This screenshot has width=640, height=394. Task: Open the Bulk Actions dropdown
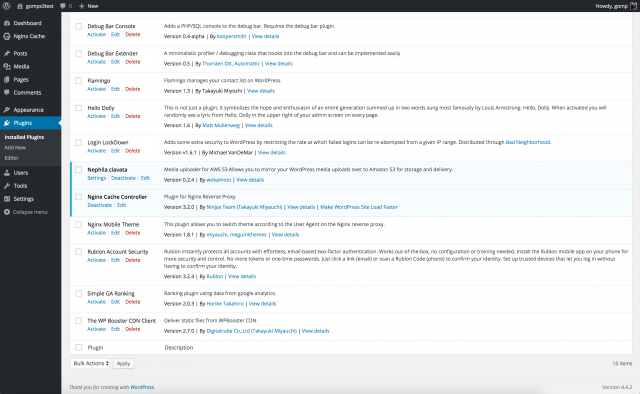point(91,363)
